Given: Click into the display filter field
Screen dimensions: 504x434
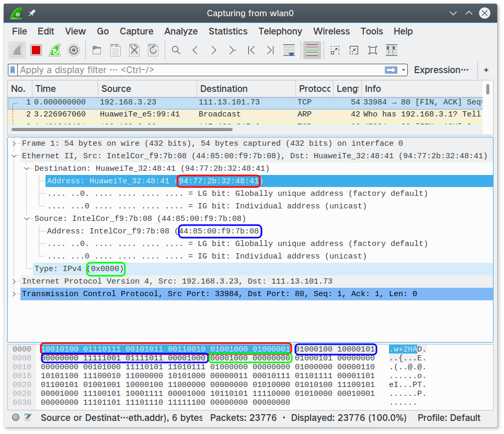Looking at the screenshot, I should [x=199, y=70].
